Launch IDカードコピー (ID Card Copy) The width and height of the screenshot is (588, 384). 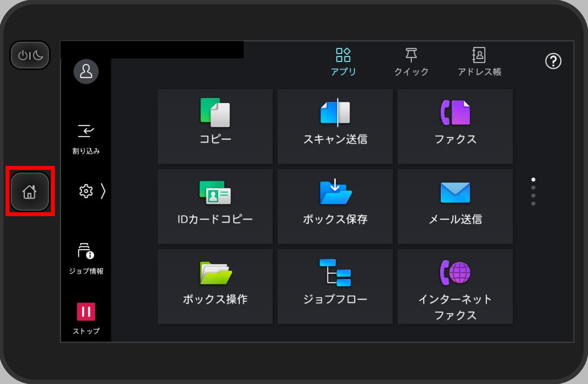click(x=215, y=206)
